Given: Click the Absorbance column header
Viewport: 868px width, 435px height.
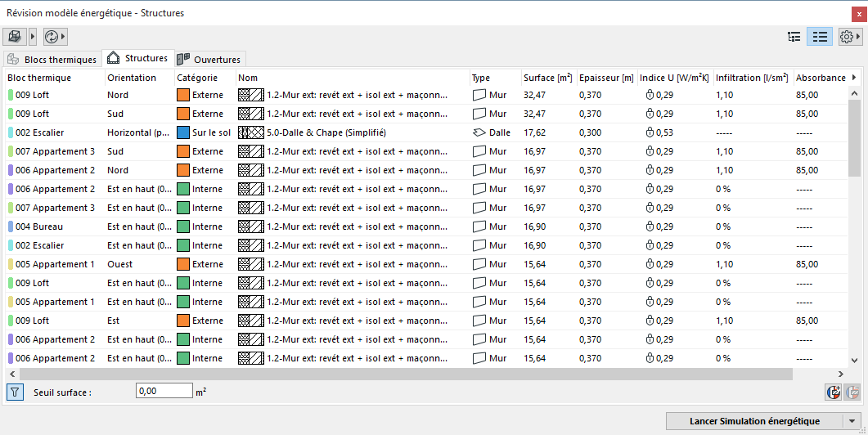Looking at the screenshot, I should point(821,78).
